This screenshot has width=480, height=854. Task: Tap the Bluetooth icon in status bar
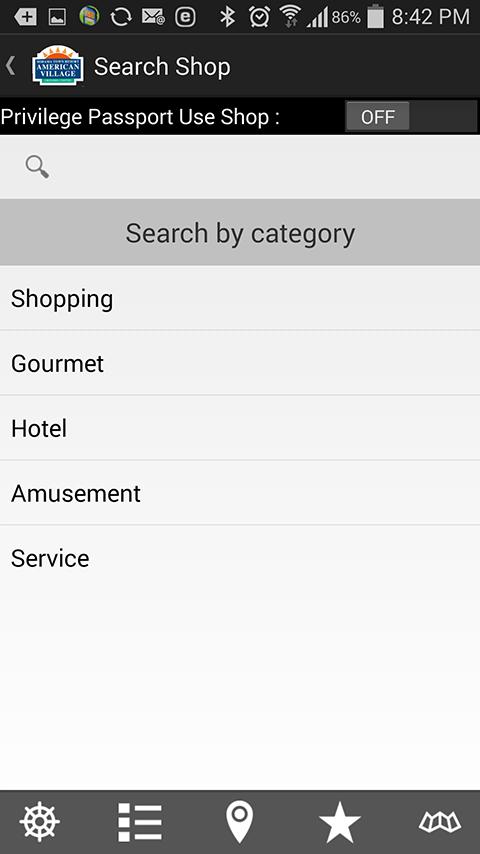227,17
